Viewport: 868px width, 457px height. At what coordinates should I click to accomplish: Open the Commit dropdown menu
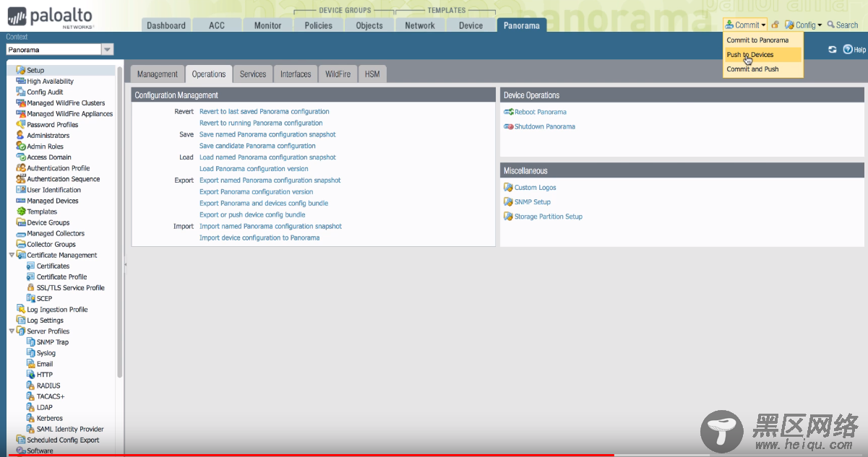(x=745, y=25)
